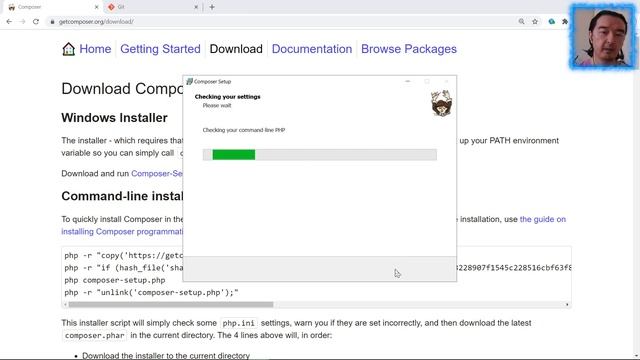Click 'Checking your command line PHP' text

coord(244,130)
